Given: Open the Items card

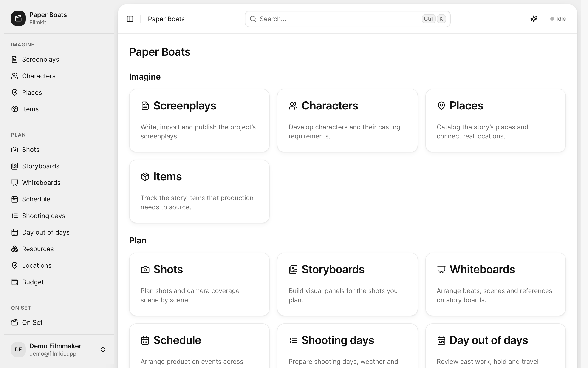Looking at the screenshot, I should point(199,191).
